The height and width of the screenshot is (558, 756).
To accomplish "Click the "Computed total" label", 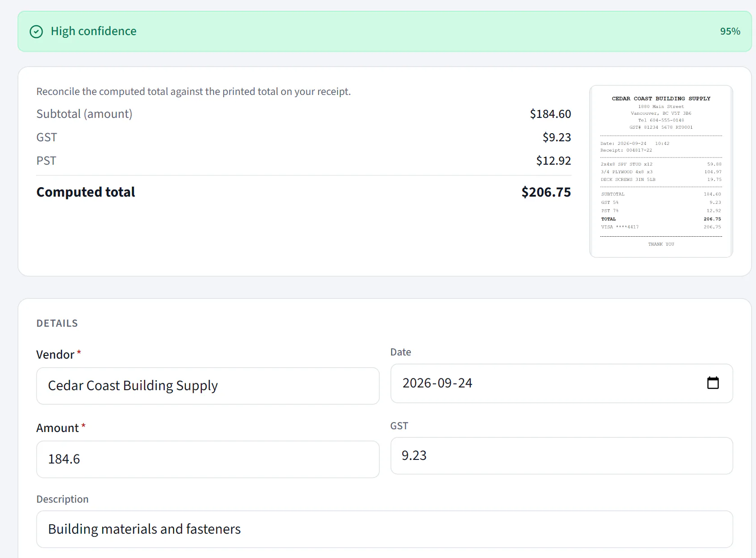I will click(x=85, y=192).
